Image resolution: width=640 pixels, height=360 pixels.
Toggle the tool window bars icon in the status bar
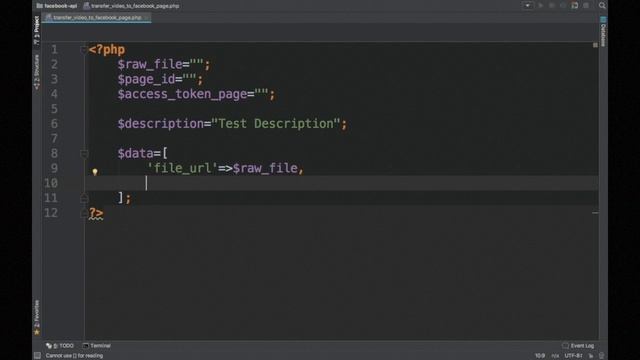click(37, 356)
